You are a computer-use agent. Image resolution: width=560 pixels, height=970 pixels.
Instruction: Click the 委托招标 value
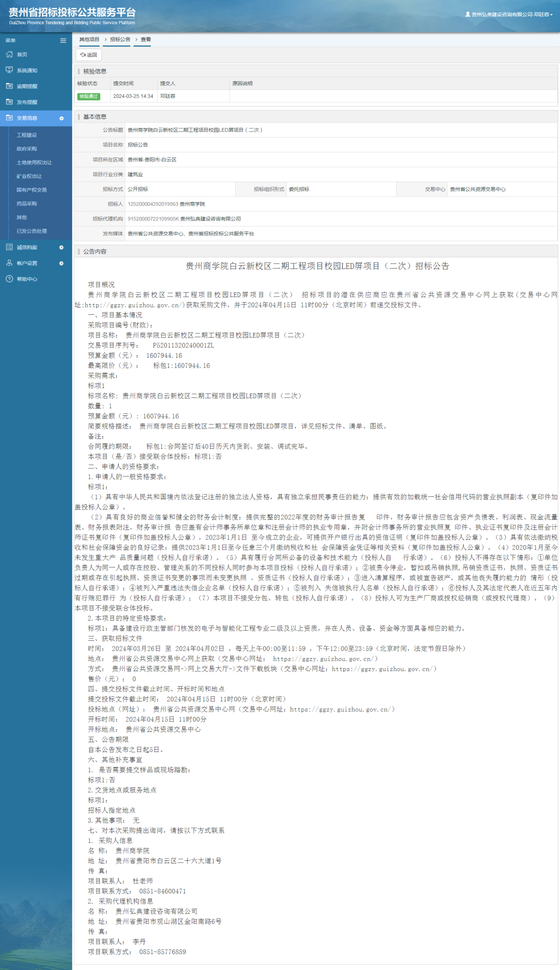(299, 189)
